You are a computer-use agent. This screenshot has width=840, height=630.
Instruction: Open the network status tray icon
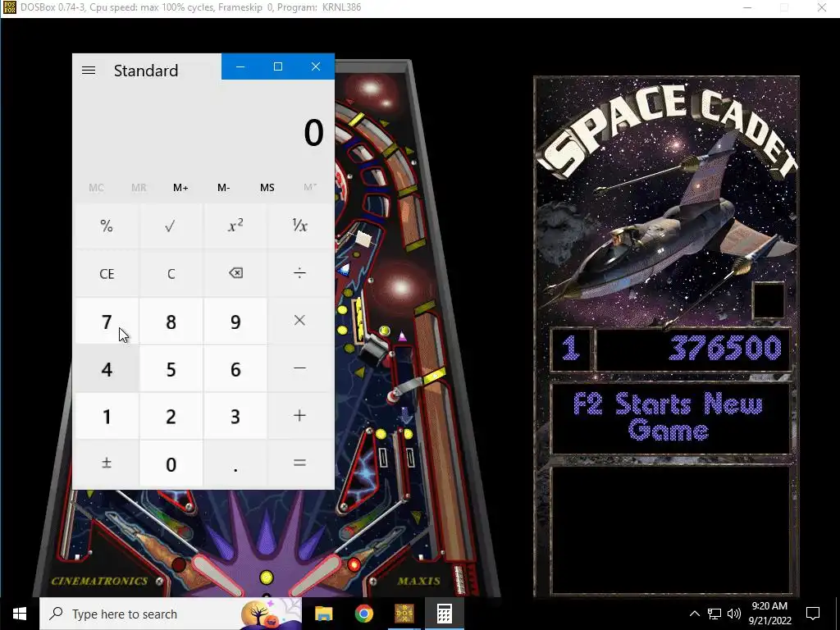click(x=714, y=614)
